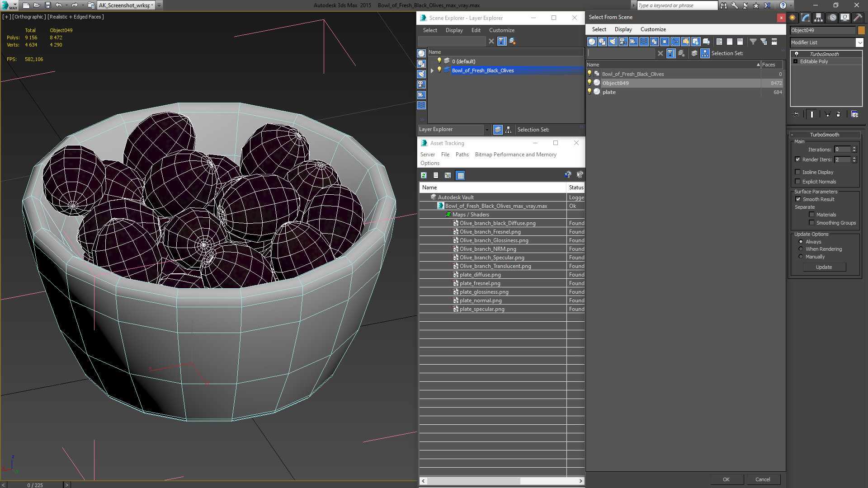The width and height of the screenshot is (868, 488).
Task: Select the plate object row
Action: [684, 92]
